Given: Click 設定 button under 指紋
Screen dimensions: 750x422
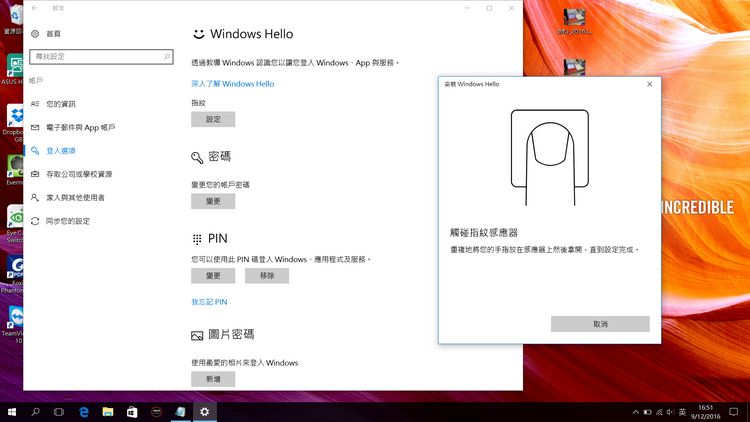Looking at the screenshot, I should click(x=213, y=119).
